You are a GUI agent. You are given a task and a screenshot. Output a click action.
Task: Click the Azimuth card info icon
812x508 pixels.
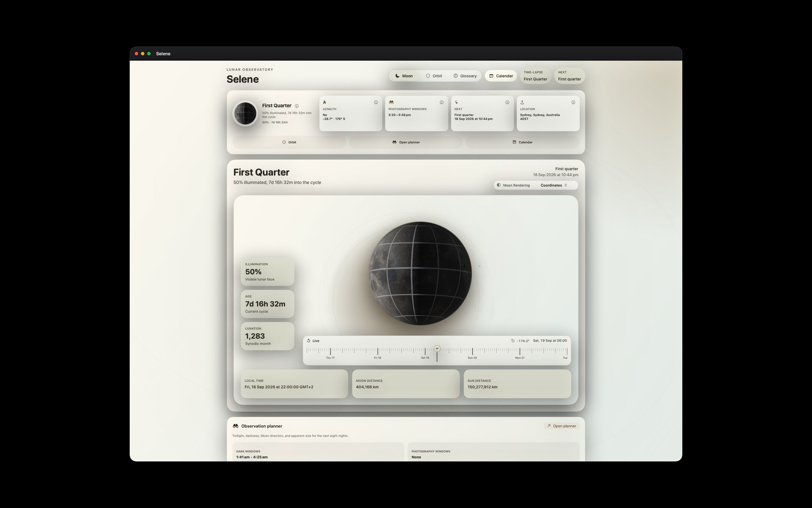coord(376,102)
